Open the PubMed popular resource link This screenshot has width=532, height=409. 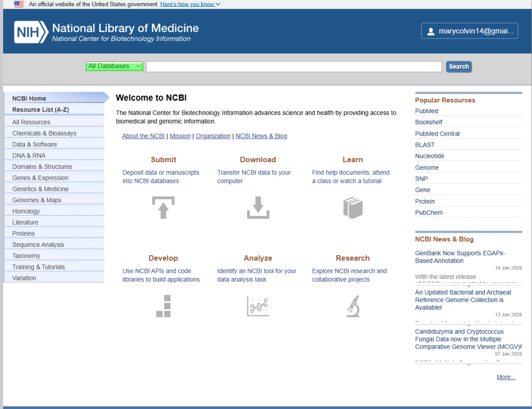[427, 111]
